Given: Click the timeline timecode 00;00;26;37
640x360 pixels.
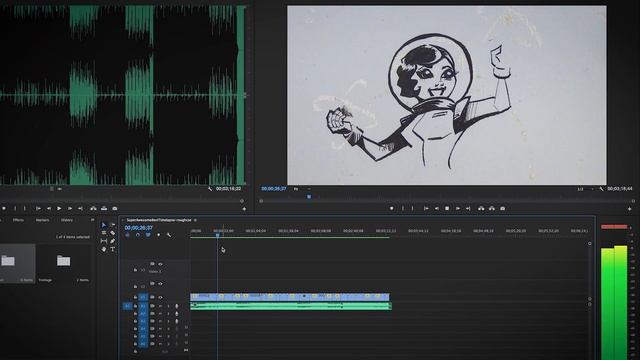Looking at the screenshot, I should (139, 228).
